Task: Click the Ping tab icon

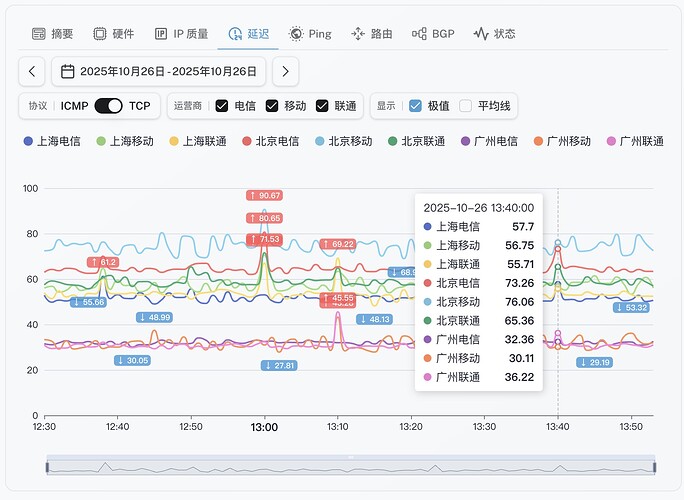Action: [296, 34]
